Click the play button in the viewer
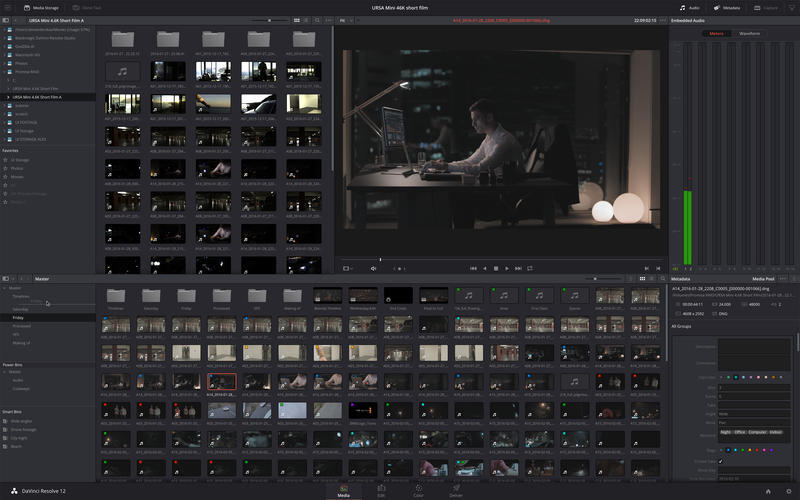The height and width of the screenshot is (500, 800). [x=507, y=268]
